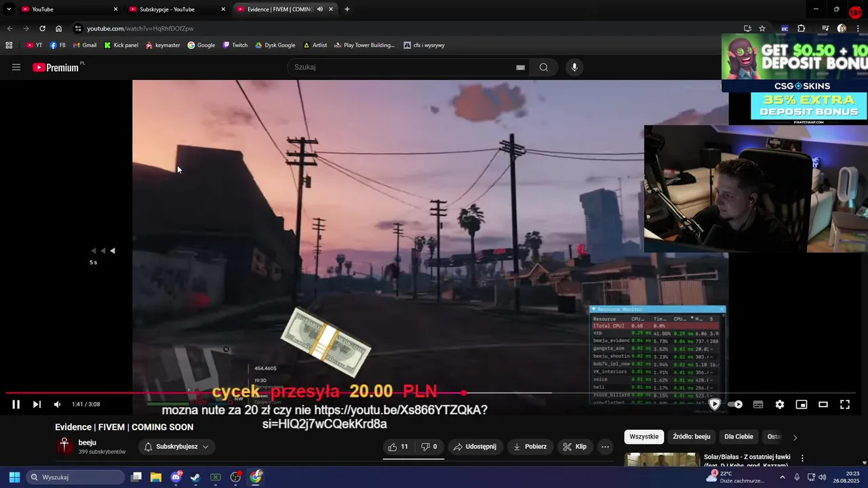View site information icon in address bar
The image size is (868, 488).
tap(78, 28)
